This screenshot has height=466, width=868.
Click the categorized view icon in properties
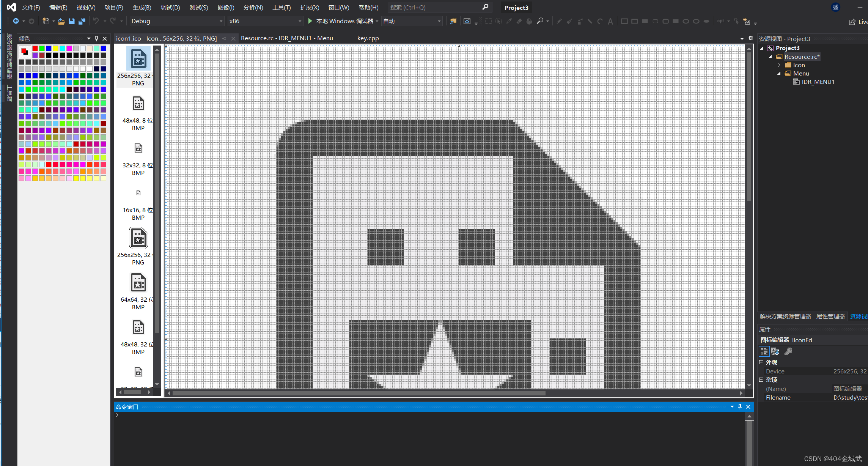coord(764,351)
